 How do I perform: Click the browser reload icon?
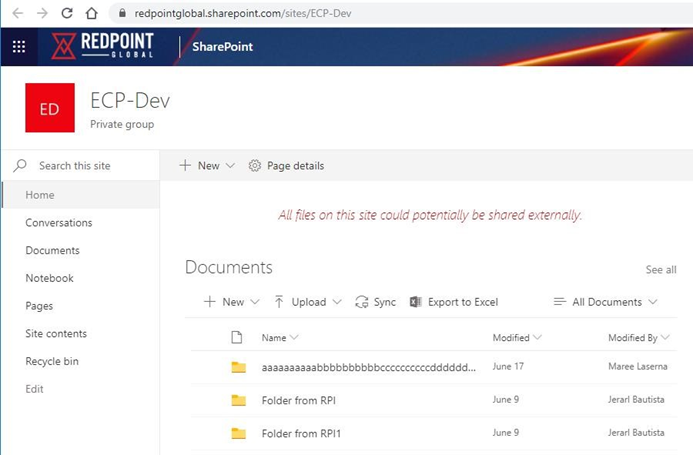click(x=66, y=14)
